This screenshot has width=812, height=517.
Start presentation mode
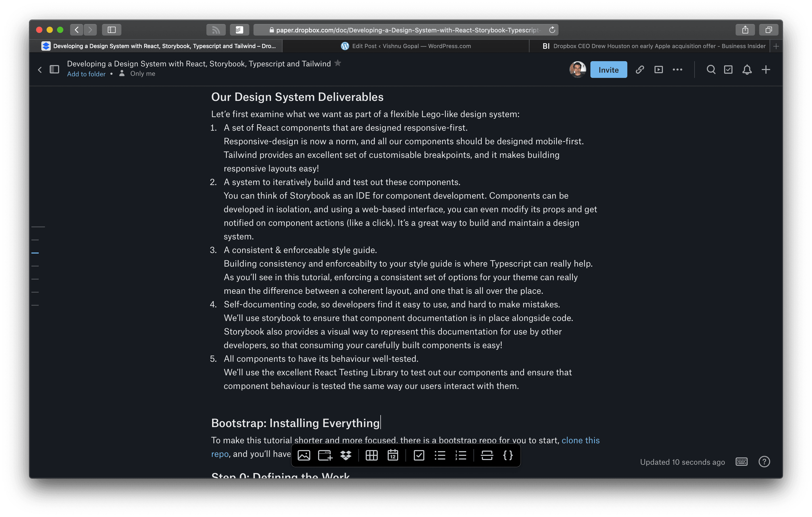point(658,70)
